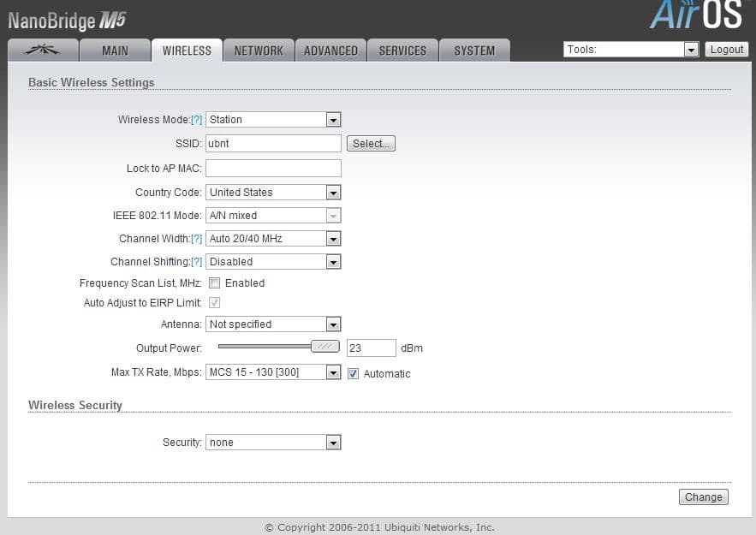Toggle Auto Adjust to EIRP Limit checkbox
This screenshot has width=756, height=535.
click(x=215, y=303)
